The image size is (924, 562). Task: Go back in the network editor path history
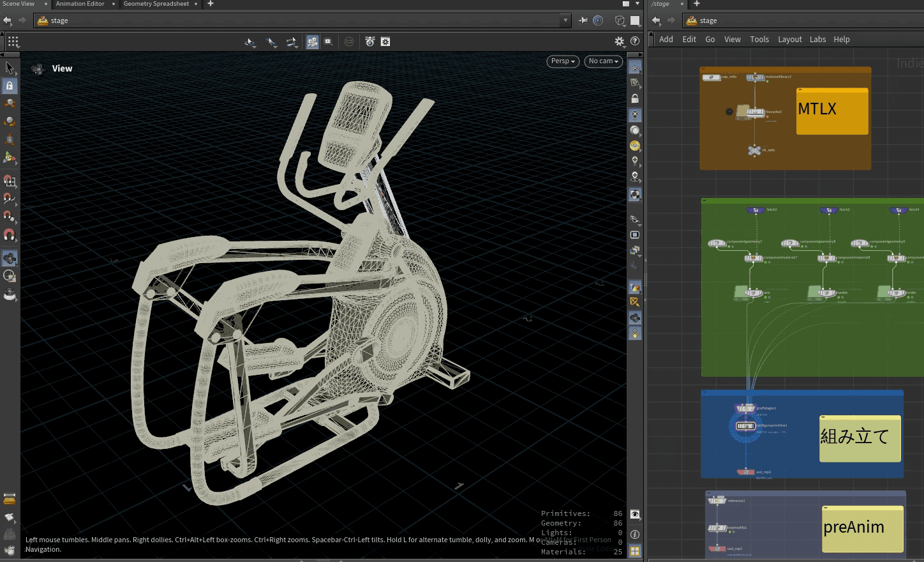point(656,20)
